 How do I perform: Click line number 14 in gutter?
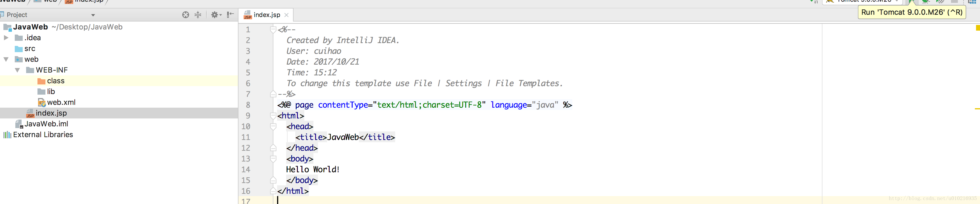point(246,169)
